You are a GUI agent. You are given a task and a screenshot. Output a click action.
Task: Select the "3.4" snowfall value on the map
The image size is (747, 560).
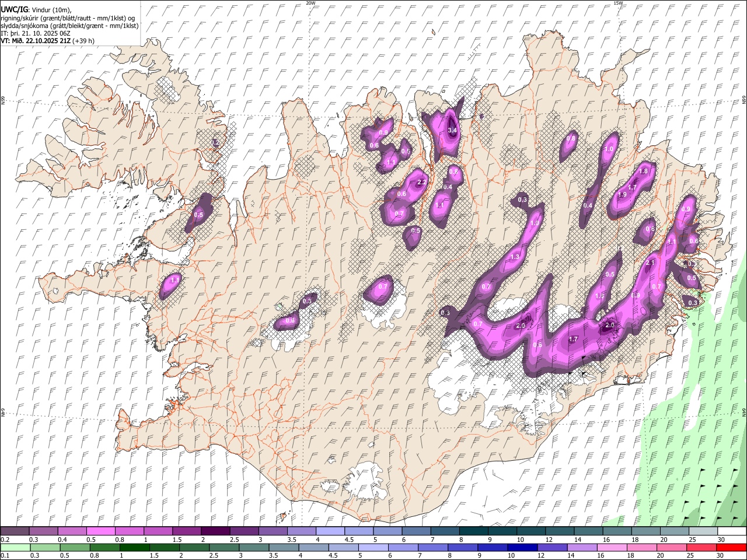tap(452, 130)
